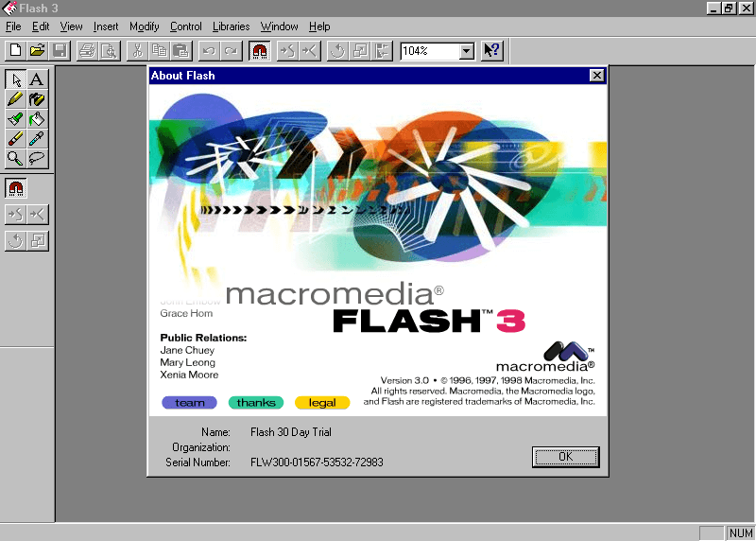Toggle Snap magnet modifier in toolbox

click(16, 188)
